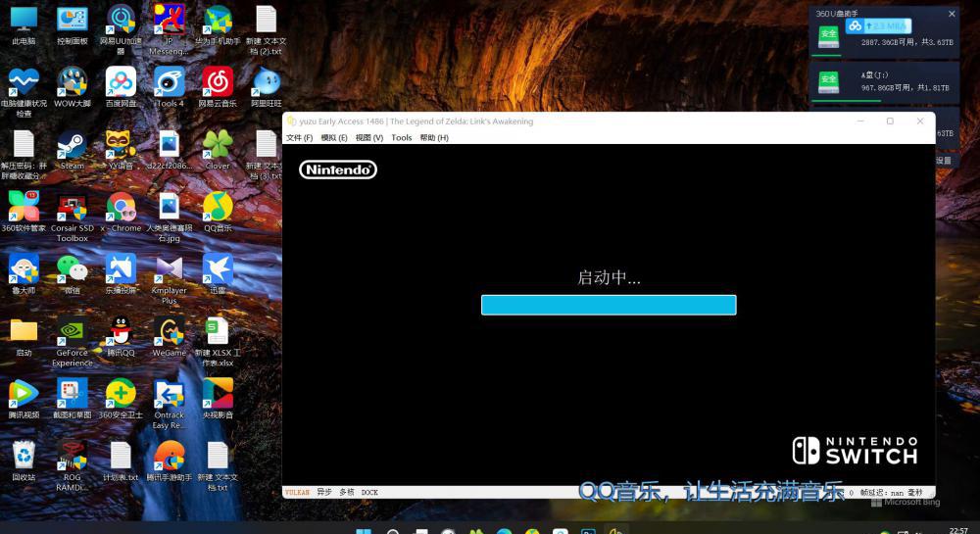Screen dimensions: 980x534
Task: Open ROG RAMDisk desktop shortcut
Action: (x=72, y=466)
